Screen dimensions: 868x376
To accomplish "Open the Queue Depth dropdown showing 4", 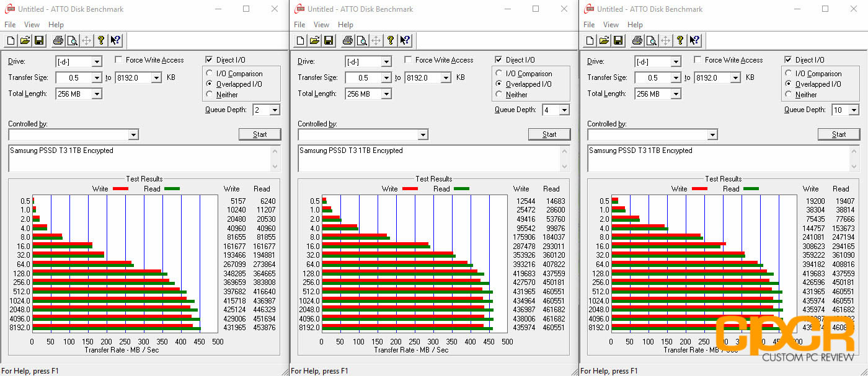I will (564, 110).
